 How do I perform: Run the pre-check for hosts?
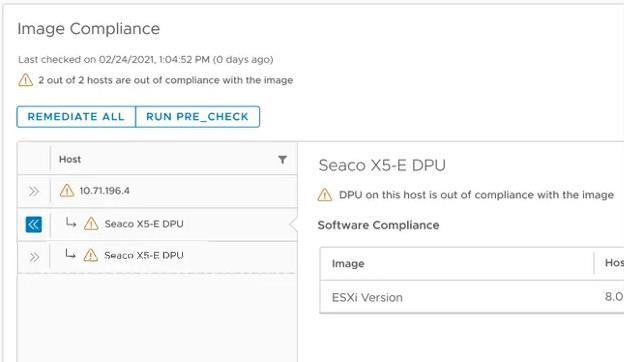(x=197, y=117)
